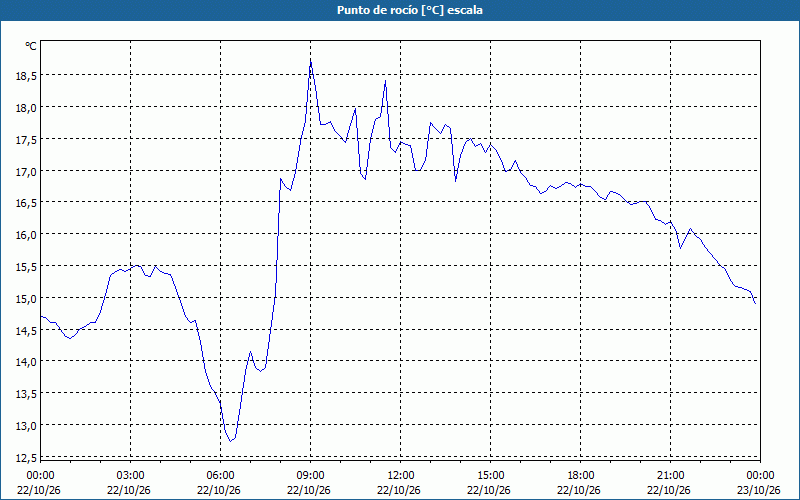Click the 13,5 axis value
Image resolution: width=800 pixels, height=500 pixels.
pyautogui.click(x=26, y=394)
